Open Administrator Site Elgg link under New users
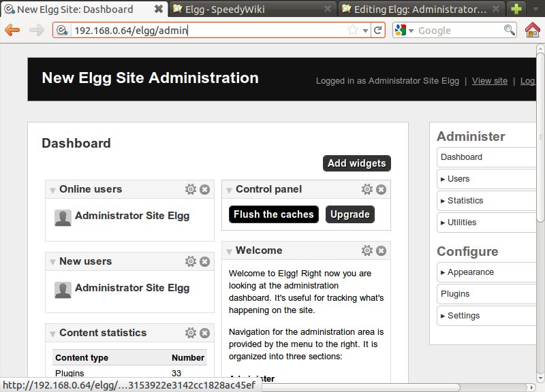The image size is (545, 392). click(x=132, y=288)
